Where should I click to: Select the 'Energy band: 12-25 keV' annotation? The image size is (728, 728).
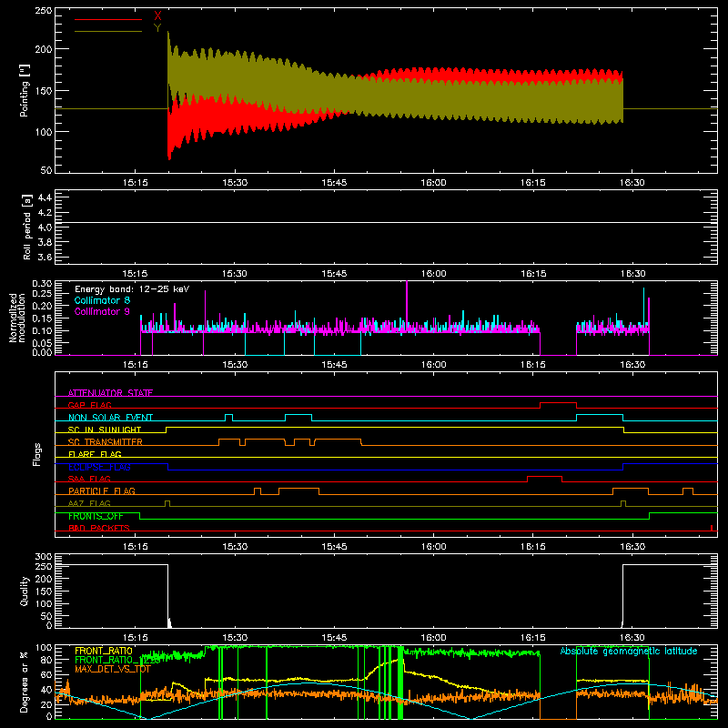click(x=132, y=289)
